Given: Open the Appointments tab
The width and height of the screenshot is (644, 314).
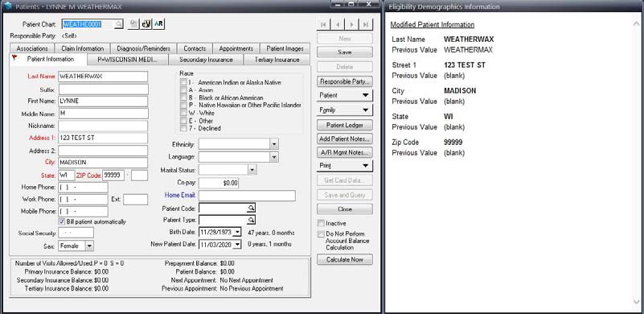Looking at the screenshot, I should [x=236, y=48].
